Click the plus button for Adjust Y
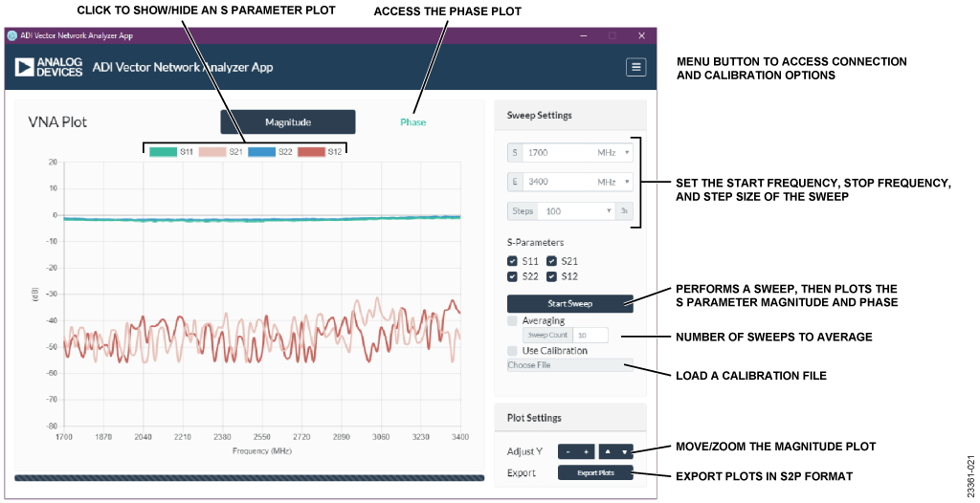 (x=586, y=451)
